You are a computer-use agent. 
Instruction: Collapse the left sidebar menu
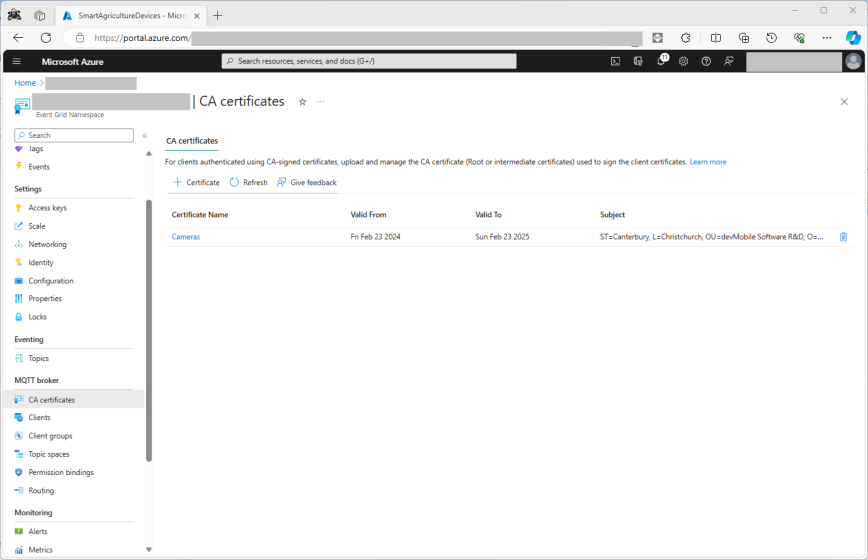144,135
